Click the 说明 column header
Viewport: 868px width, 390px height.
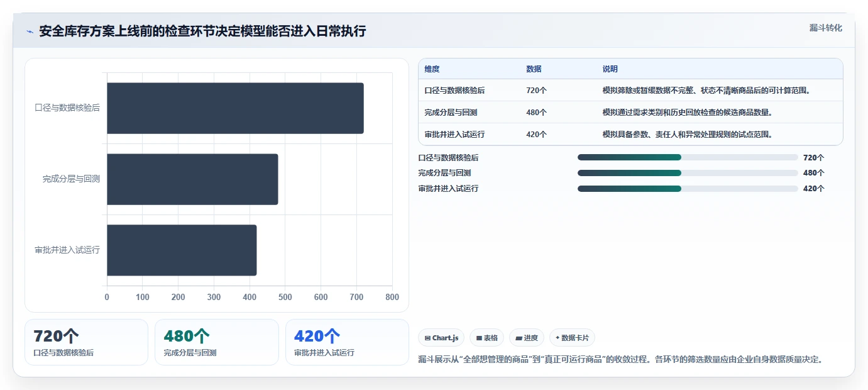(610, 69)
